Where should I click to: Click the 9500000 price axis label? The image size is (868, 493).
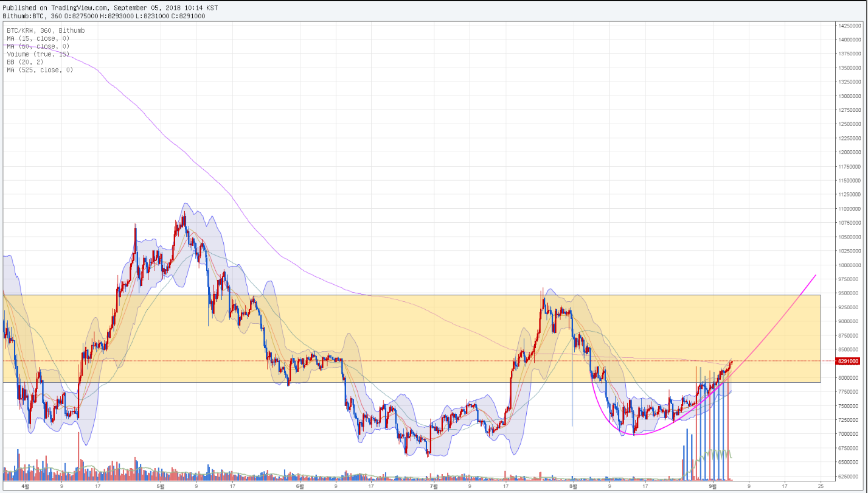850,293
